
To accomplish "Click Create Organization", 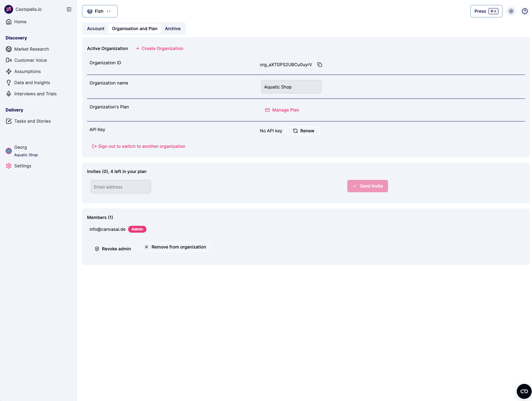I will pos(160,48).
